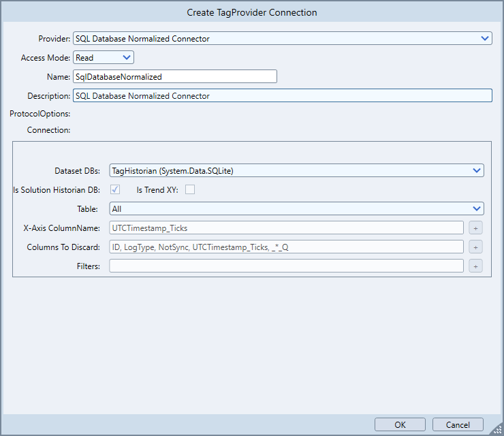The width and height of the screenshot is (504, 436).
Task: Click into the Name text field
Action: click(174, 77)
